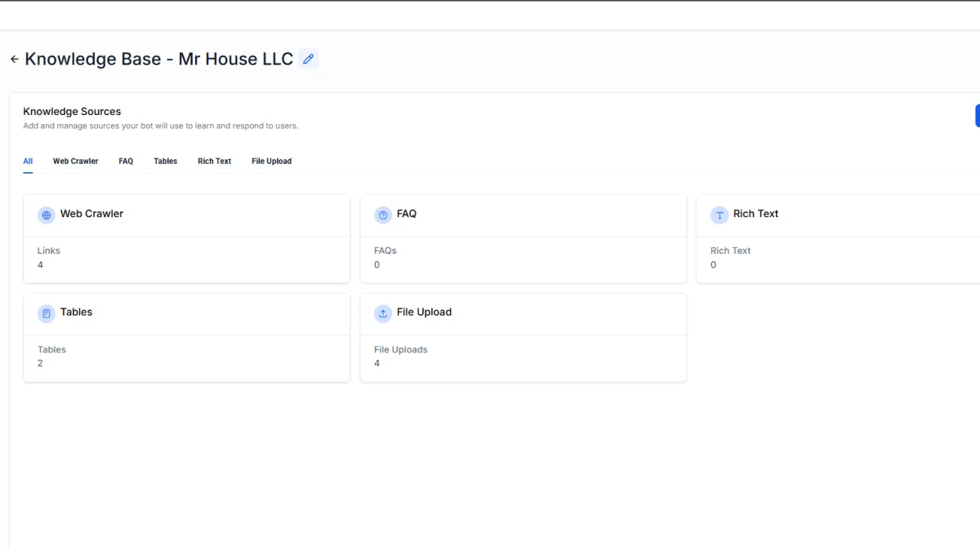Click the Knowledge Base - Mr House LLC title

tap(159, 59)
